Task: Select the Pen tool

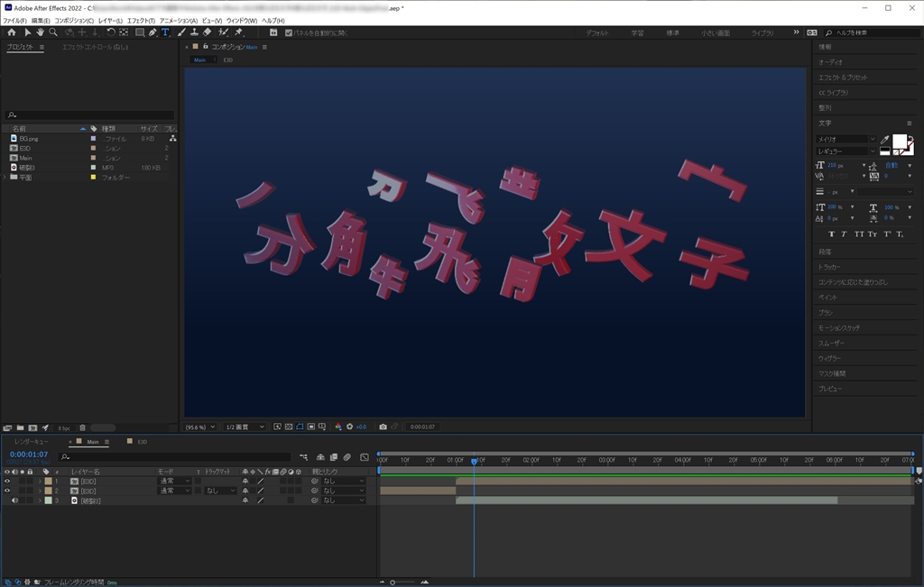Action: click(x=152, y=32)
